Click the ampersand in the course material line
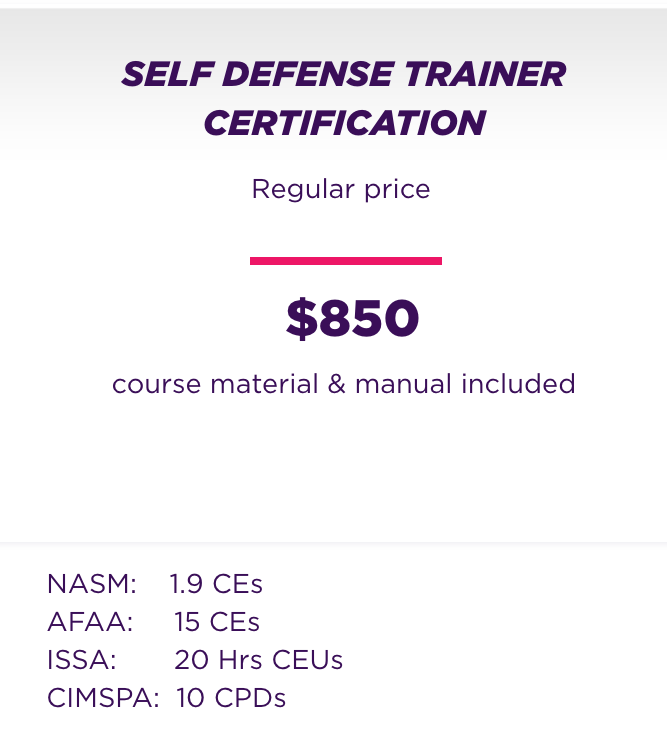Image resolution: width=667 pixels, height=744 pixels. [x=336, y=383]
